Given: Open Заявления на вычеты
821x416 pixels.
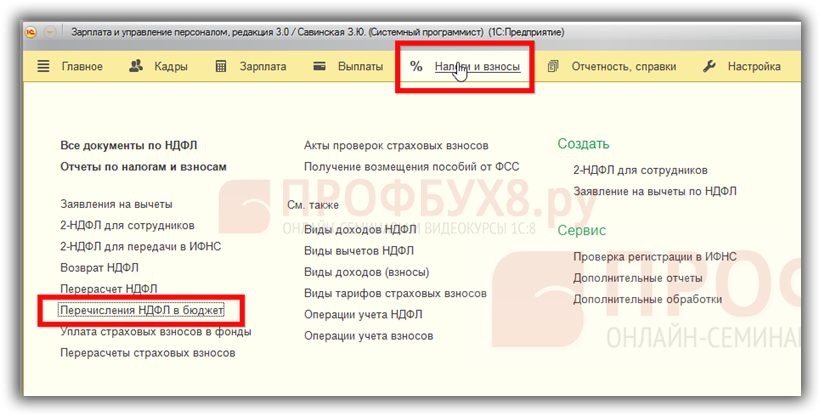Looking at the screenshot, I should pos(116,204).
